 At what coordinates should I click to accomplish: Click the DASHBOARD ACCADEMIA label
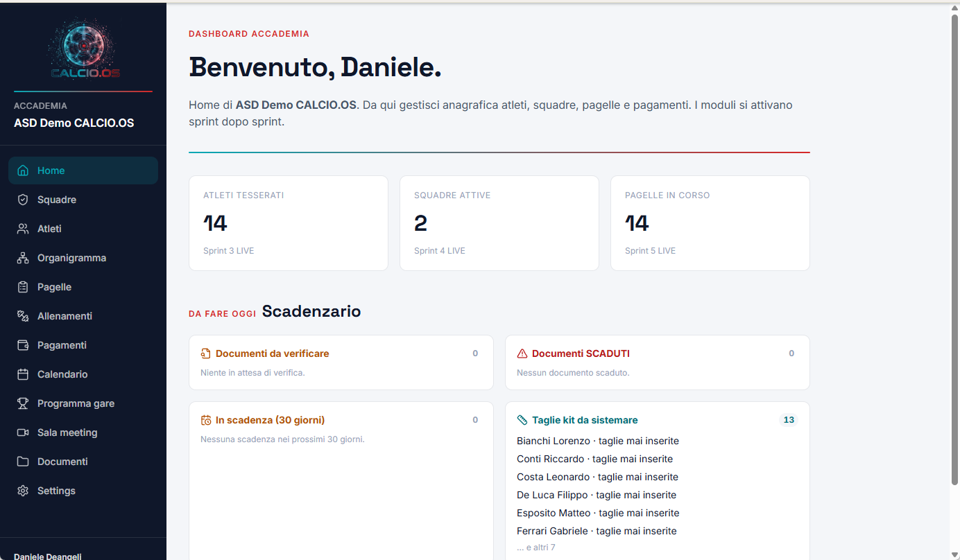coord(249,34)
